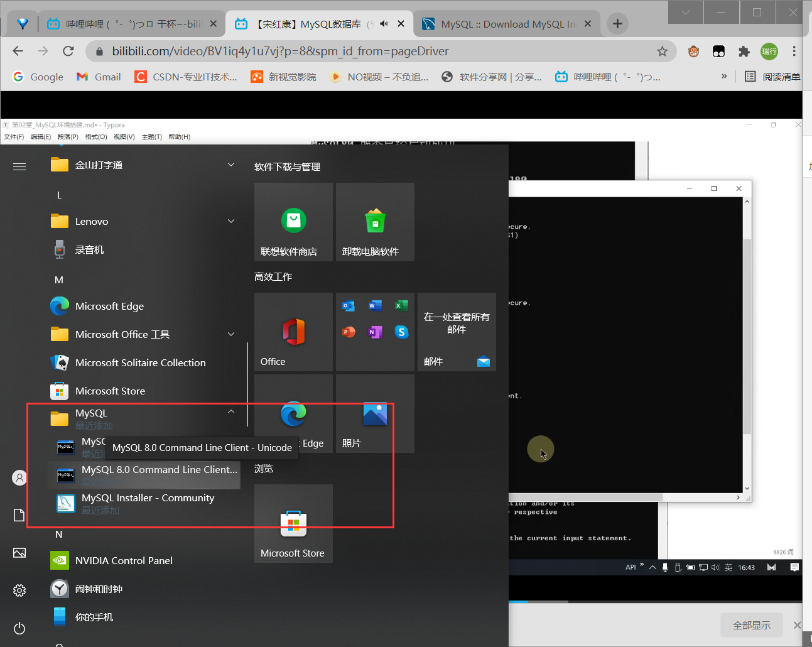
Task: Open Chrome three-dot menu
Action: coord(794,52)
